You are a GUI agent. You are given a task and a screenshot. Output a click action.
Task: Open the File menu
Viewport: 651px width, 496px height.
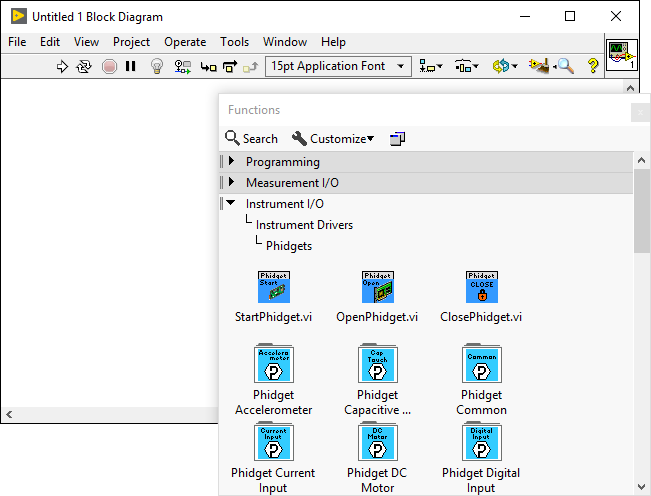pyautogui.click(x=17, y=42)
